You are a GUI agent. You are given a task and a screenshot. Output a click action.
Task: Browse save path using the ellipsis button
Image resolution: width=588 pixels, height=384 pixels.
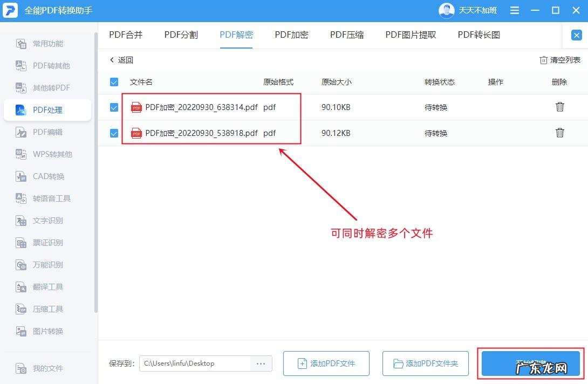[261, 364]
